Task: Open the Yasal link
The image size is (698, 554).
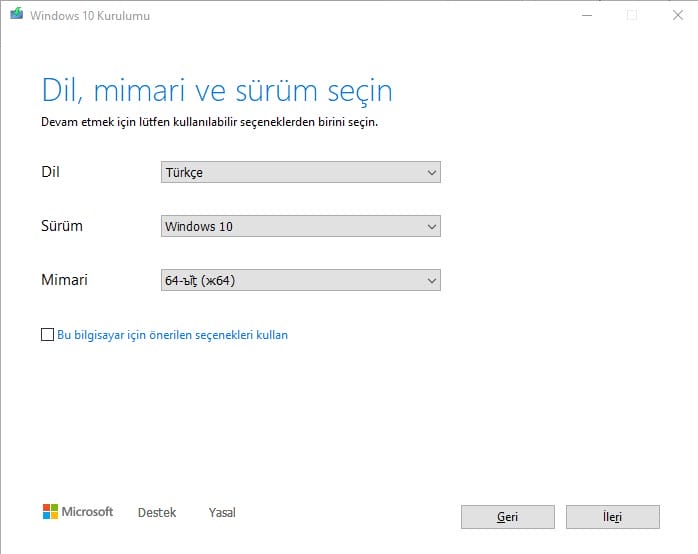Action: click(x=222, y=513)
